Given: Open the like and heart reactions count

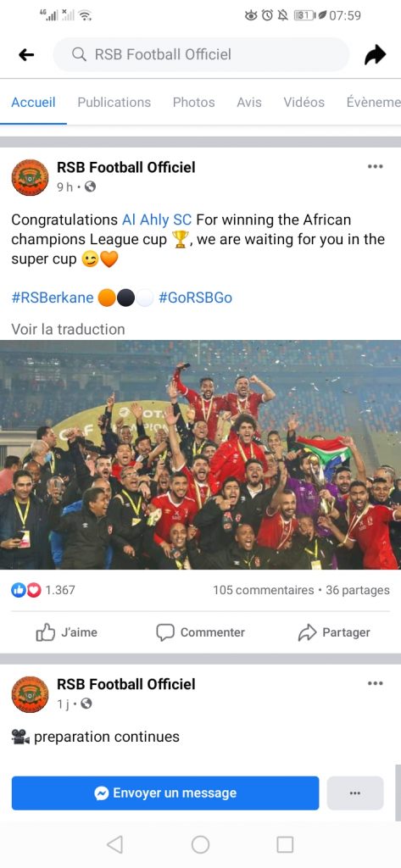Looking at the screenshot, I should point(43,590).
